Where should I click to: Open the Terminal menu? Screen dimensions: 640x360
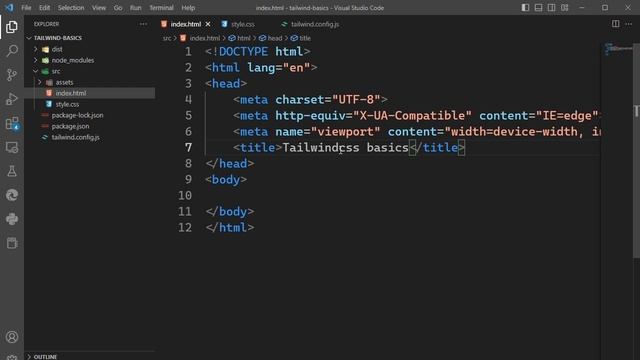pos(161,8)
